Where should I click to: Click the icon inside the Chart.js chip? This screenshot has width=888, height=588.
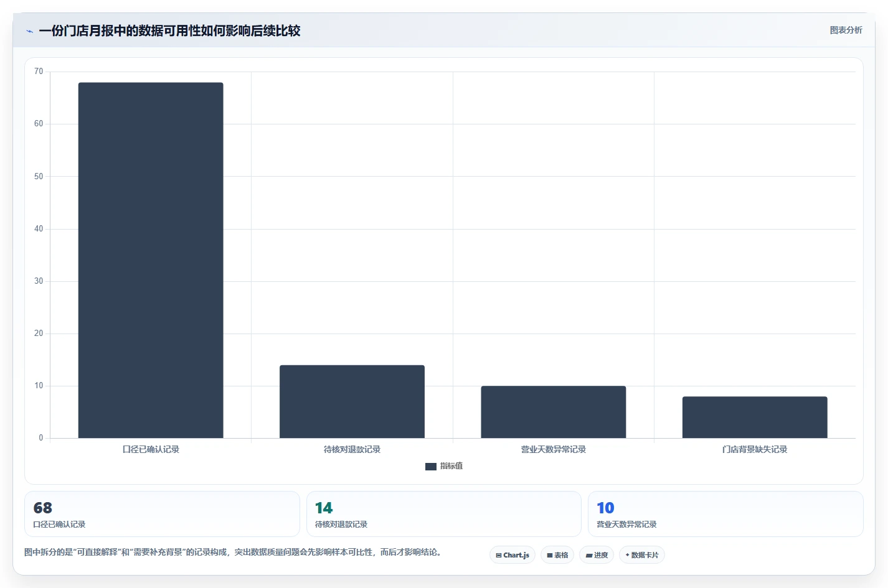pyautogui.click(x=499, y=555)
